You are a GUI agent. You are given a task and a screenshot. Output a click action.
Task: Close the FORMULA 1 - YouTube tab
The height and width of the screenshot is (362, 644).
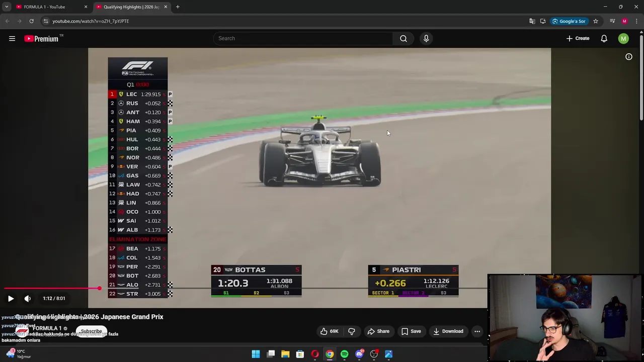(x=86, y=7)
